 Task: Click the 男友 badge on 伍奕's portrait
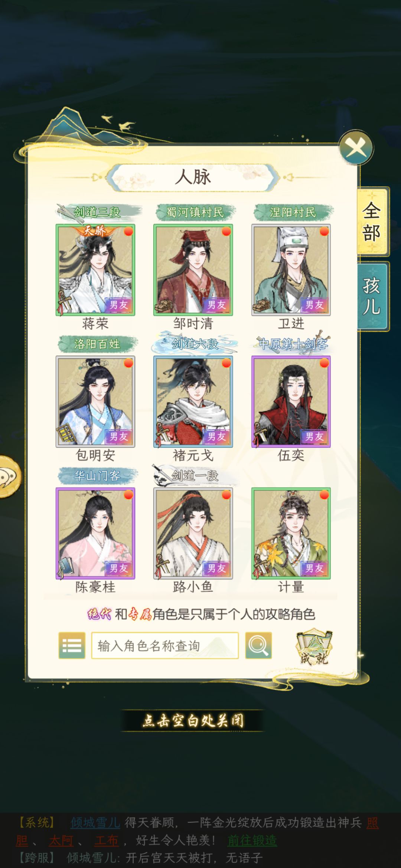314,436
